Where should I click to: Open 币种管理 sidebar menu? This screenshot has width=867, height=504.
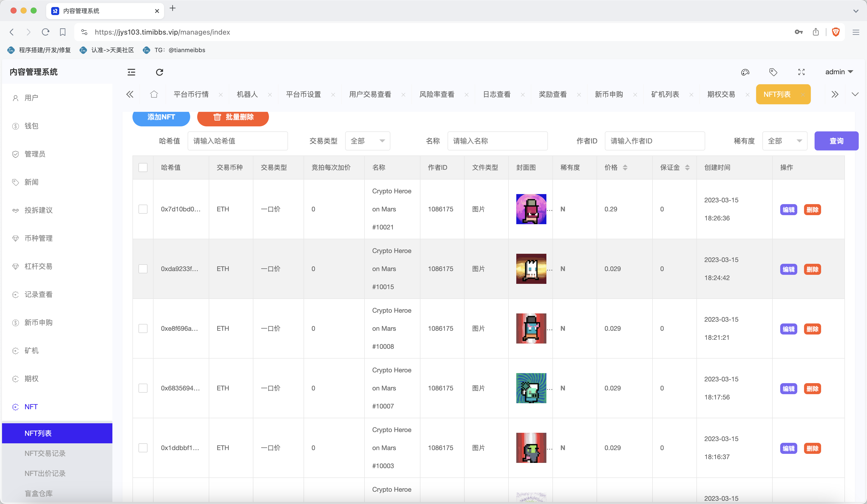click(x=57, y=238)
